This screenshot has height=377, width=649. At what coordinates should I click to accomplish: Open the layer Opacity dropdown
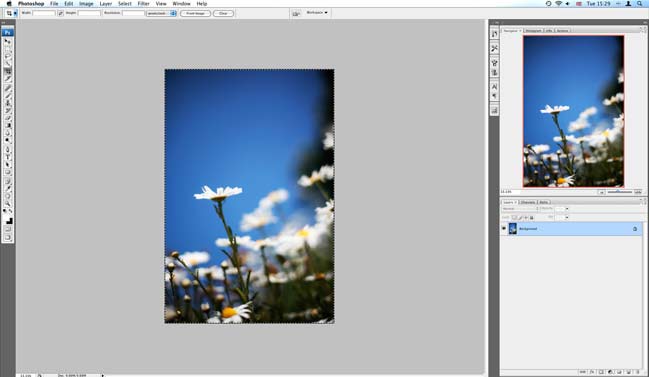click(x=567, y=209)
